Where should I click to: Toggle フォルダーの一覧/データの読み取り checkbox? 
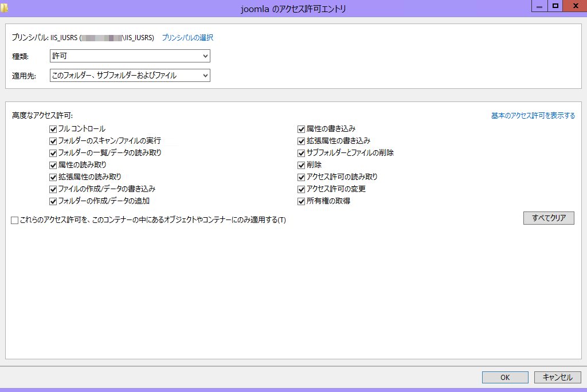click(53, 153)
